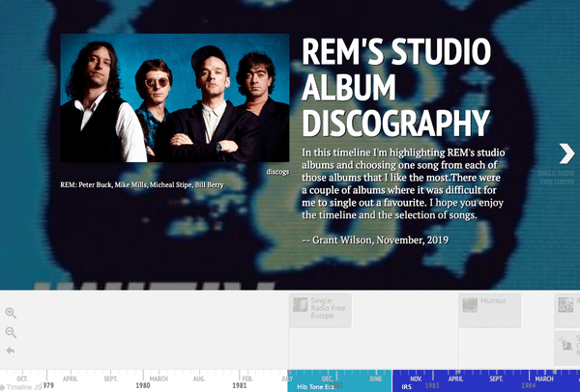Click the 1980 year label on axis

tap(143, 385)
